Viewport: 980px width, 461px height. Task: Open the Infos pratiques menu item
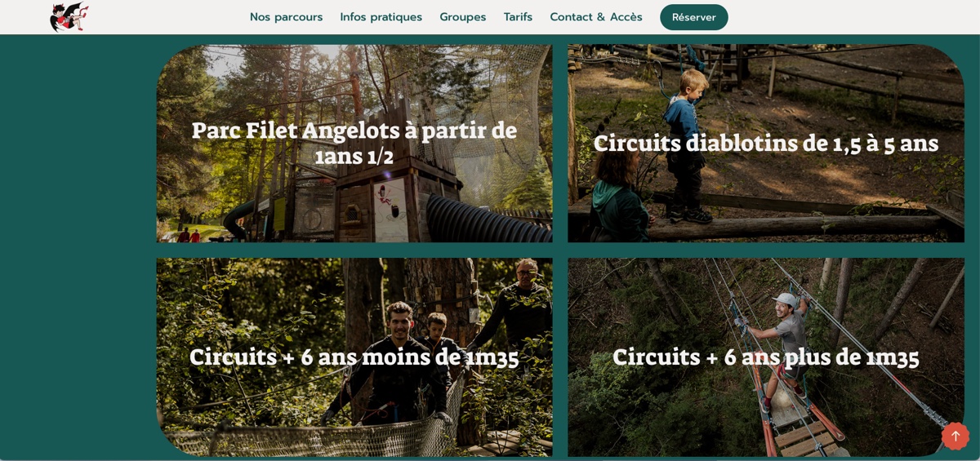381,17
